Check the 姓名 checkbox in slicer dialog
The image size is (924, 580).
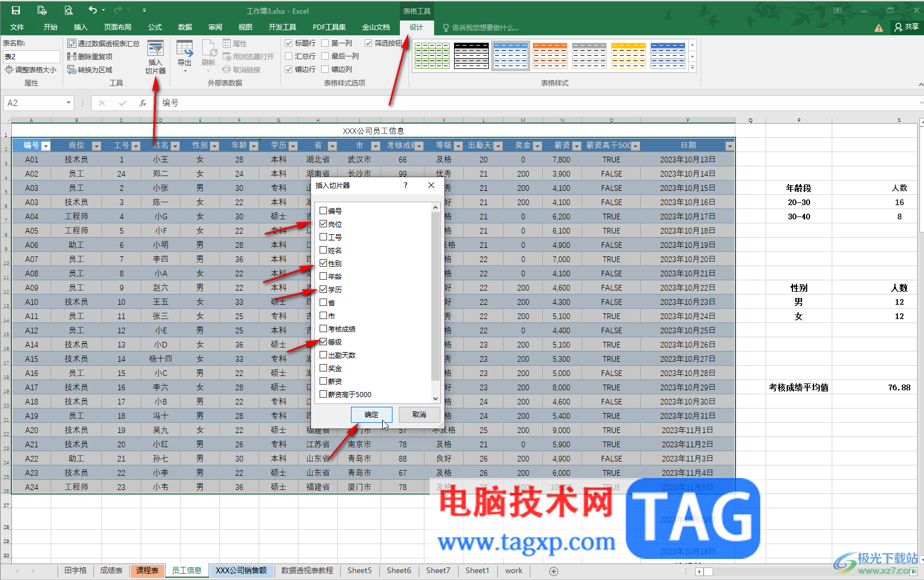point(323,250)
